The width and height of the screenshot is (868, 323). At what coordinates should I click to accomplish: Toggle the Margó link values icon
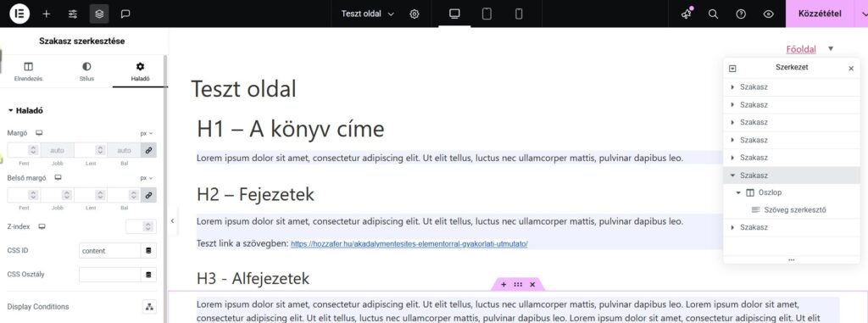pos(148,150)
